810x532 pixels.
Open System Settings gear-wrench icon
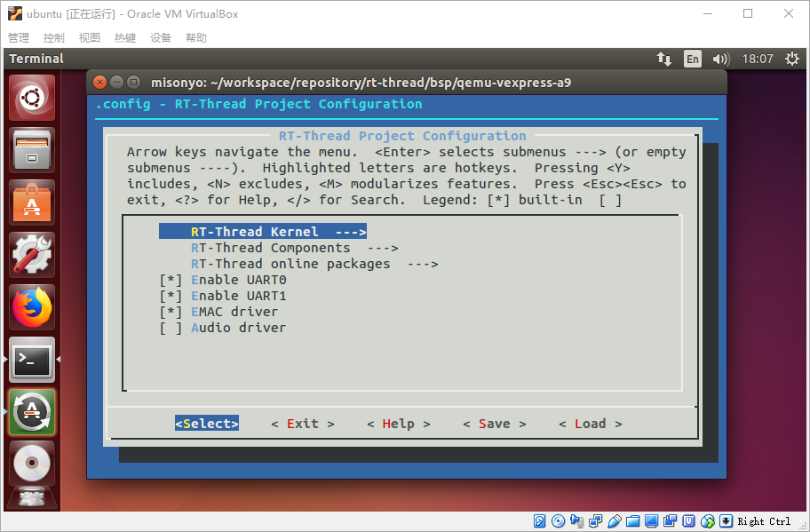[x=32, y=255]
